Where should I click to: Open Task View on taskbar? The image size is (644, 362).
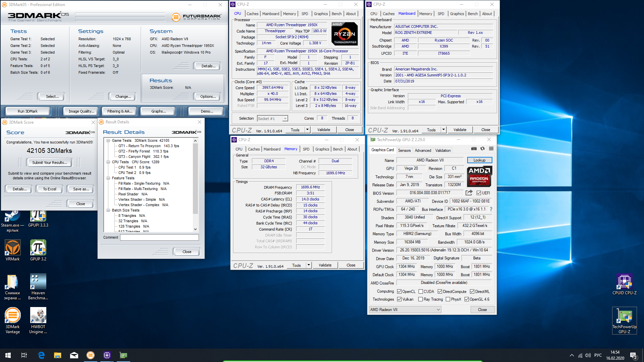point(24,355)
